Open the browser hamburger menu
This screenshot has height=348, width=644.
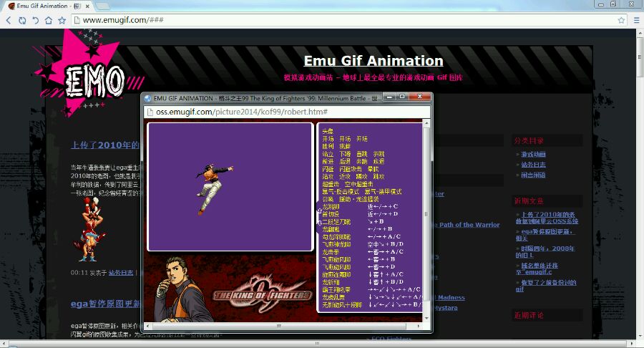[x=636, y=20]
